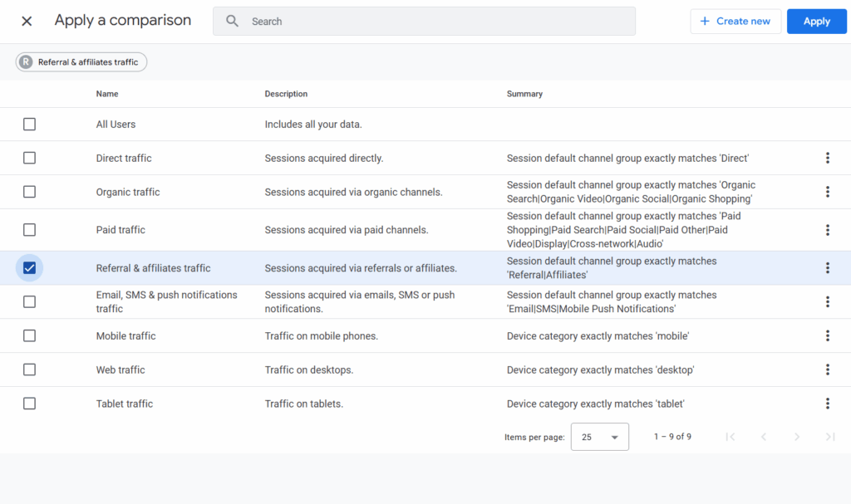The width and height of the screenshot is (851, 504).
Task: Click the '1 – 9 of 9' range label
Action: click(x=672, y=437)
